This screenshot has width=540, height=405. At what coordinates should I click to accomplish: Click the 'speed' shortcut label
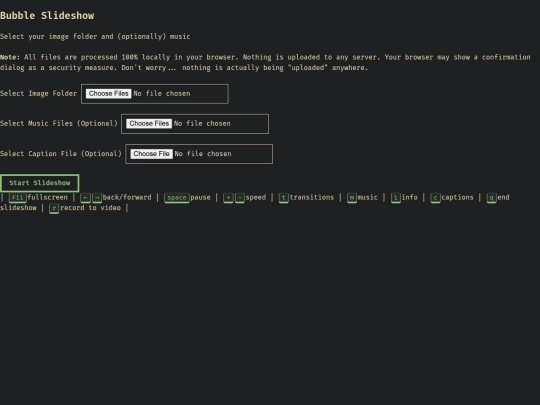click(256, 198)
